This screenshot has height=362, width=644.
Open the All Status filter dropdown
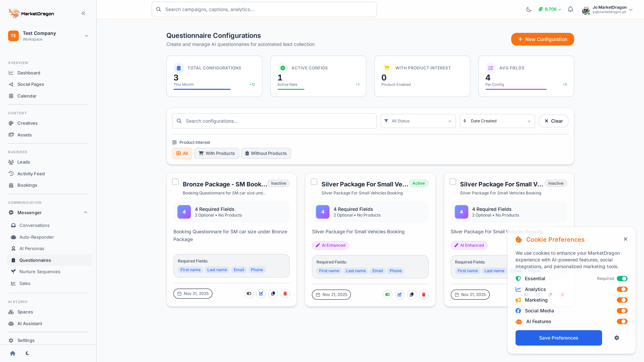(418, 121)
